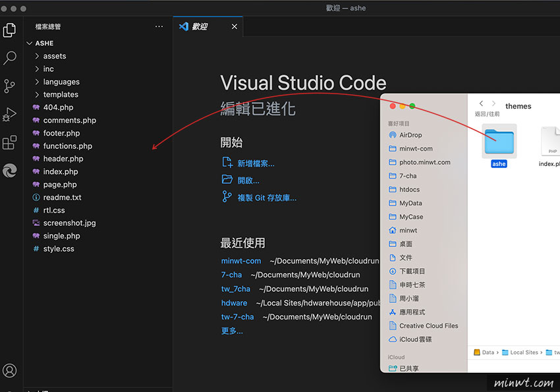The image size is (560, 392).
Task: Select 已共享 in Finder sidebar
Action: click(409, 368)
